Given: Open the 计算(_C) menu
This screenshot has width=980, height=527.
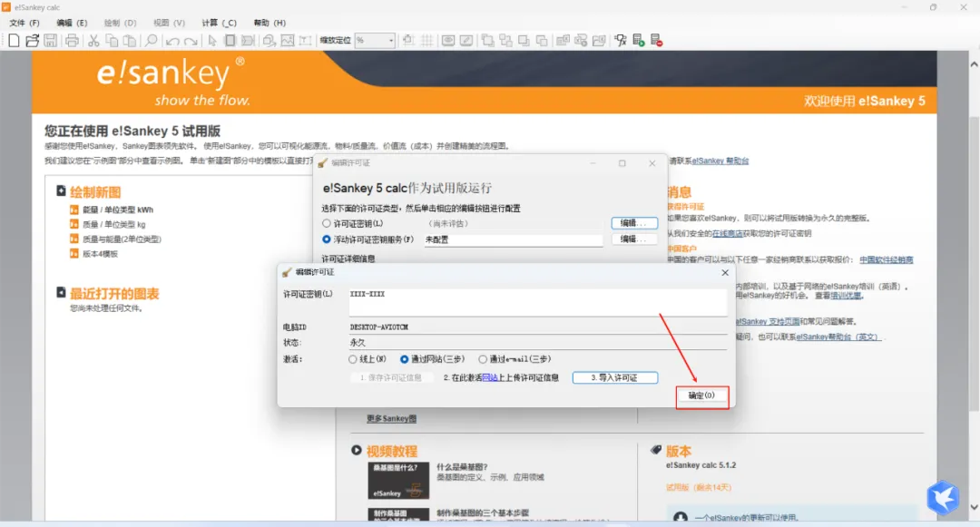Looking at the screenshot, I should pos(219,23).
